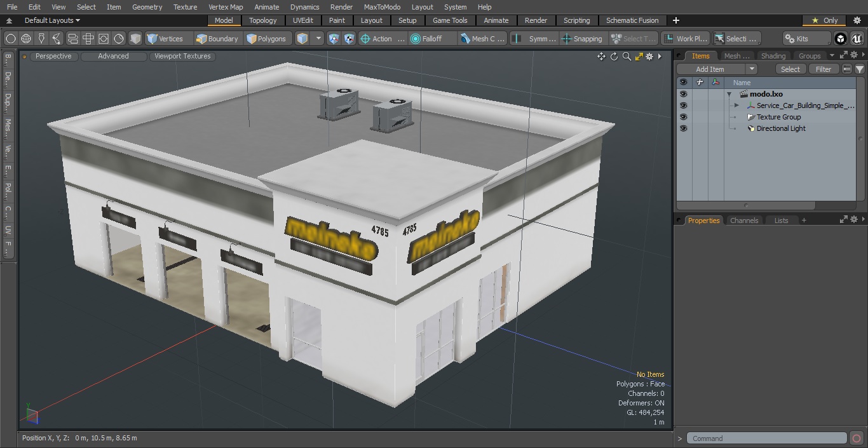868x448 pixels.
Task: Click the Unreal Engine bridge icon
Action: [x=857, y=39]
